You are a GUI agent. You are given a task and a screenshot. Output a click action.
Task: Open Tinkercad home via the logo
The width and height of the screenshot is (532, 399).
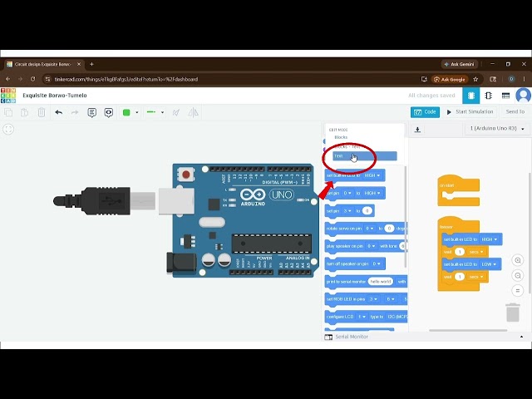(8, 96)
